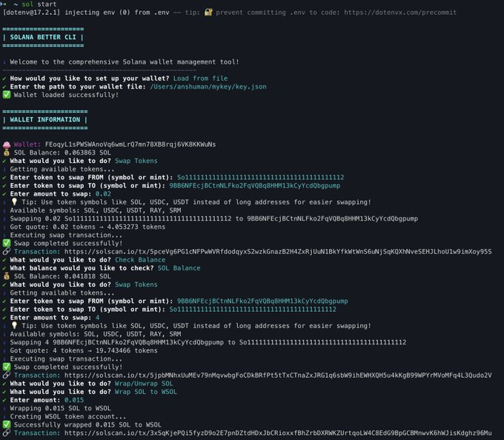Click the SOLANA BETTER CLI banner title
The height and width of the screenshot is (440, 504).
(x=43, y=37)
